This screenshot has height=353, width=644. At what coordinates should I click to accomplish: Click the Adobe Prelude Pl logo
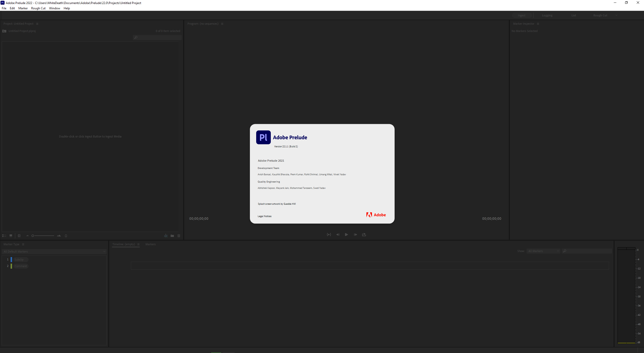coord(263,137)
